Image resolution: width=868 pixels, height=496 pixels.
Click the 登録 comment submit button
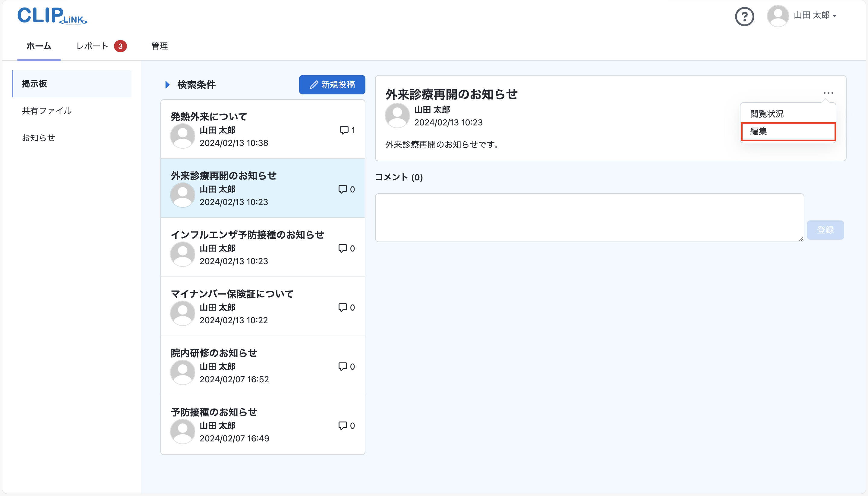[x=825, y=230]
